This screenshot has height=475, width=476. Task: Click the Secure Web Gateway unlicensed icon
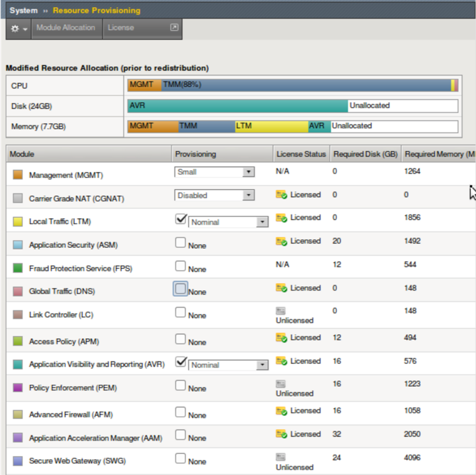pos(281,457)
